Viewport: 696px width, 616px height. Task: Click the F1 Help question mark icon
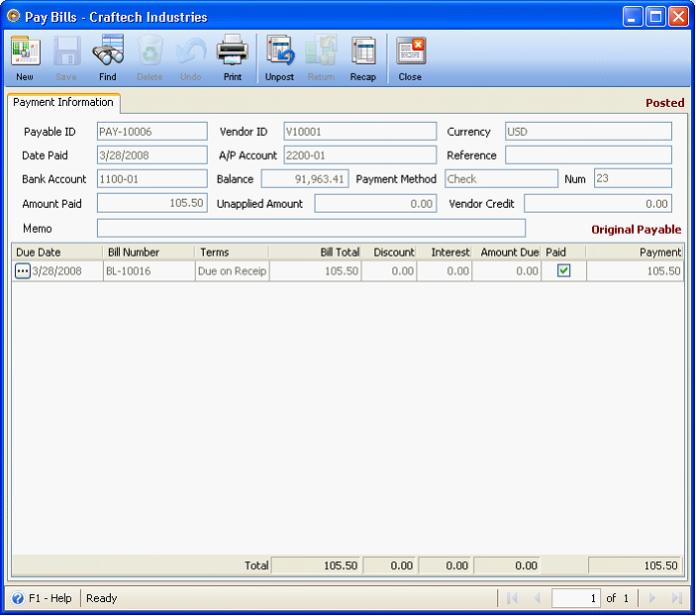[17, 598]
